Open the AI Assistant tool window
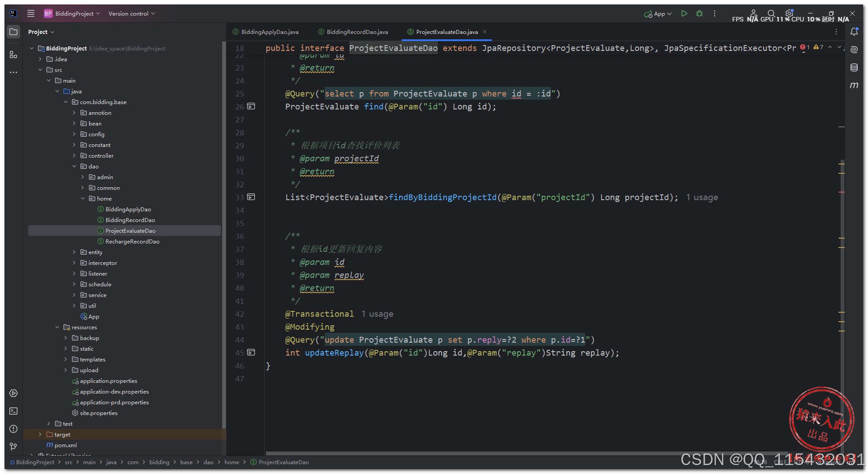Screen dimensions: 868x474 854,50
